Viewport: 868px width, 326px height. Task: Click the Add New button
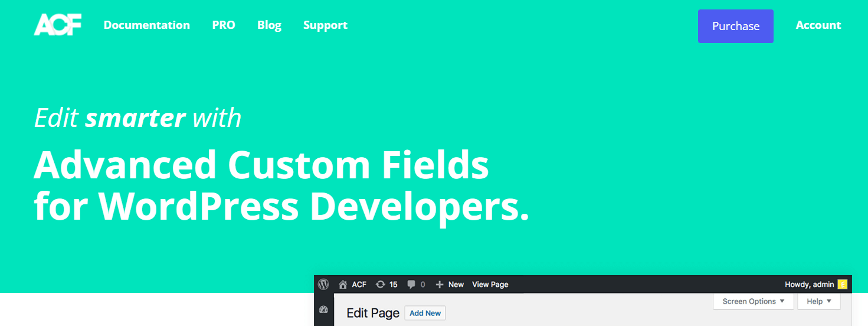click(x=425, y=313)
